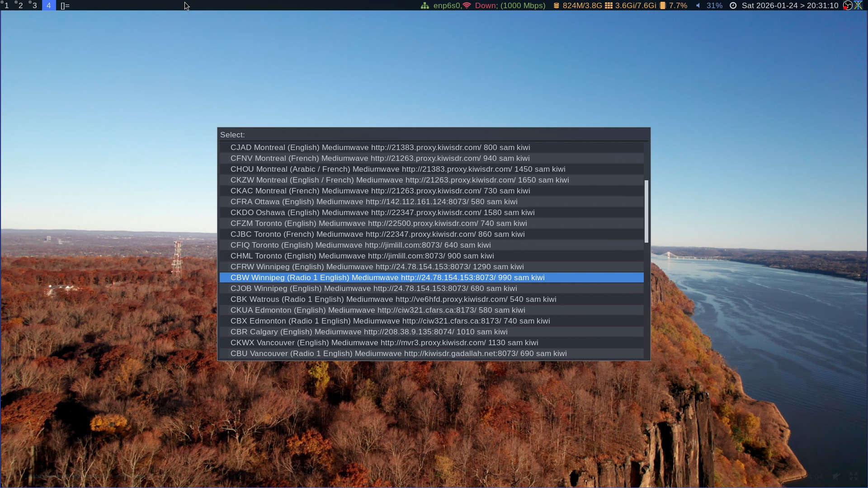Click the memory usage icon
The height and width of the screenshot is (488, 868).
(609, 5)
